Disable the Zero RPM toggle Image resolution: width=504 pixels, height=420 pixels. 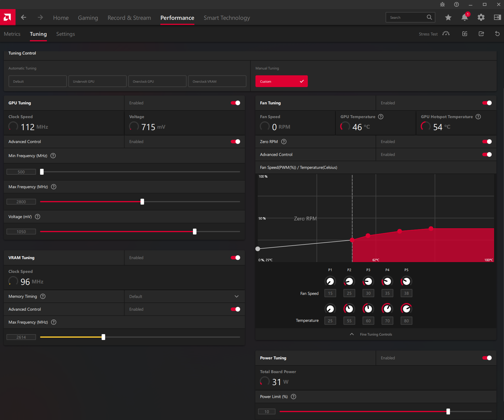point(487,142)
